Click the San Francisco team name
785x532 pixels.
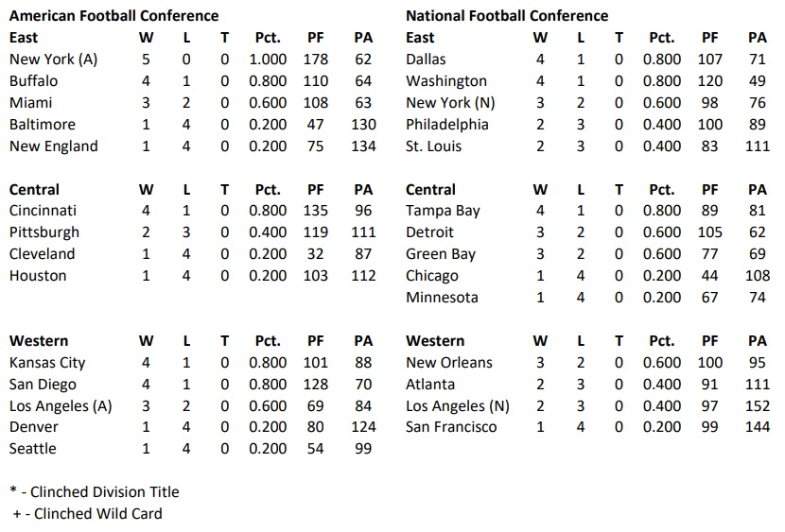pyautogui.click(x=451, y=427)
